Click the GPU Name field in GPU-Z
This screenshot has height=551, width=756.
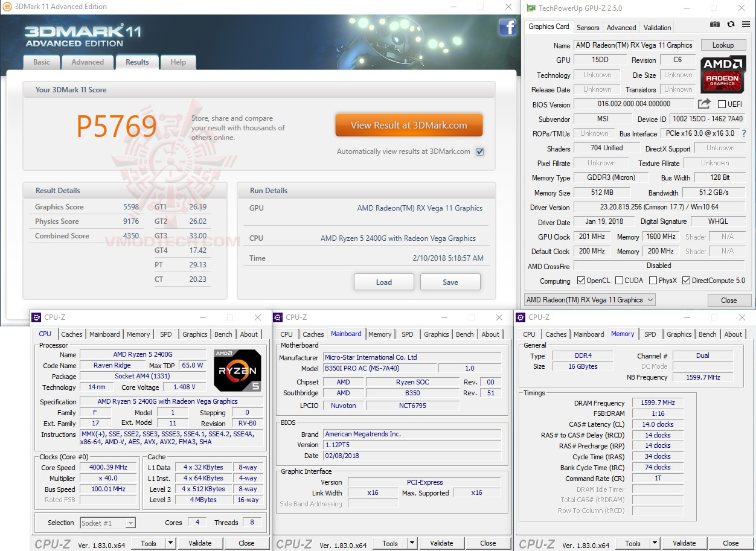pos(634,45)
